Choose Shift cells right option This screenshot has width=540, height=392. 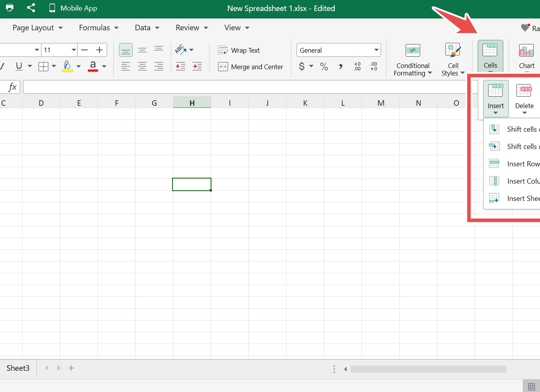(x=514, y=146)
